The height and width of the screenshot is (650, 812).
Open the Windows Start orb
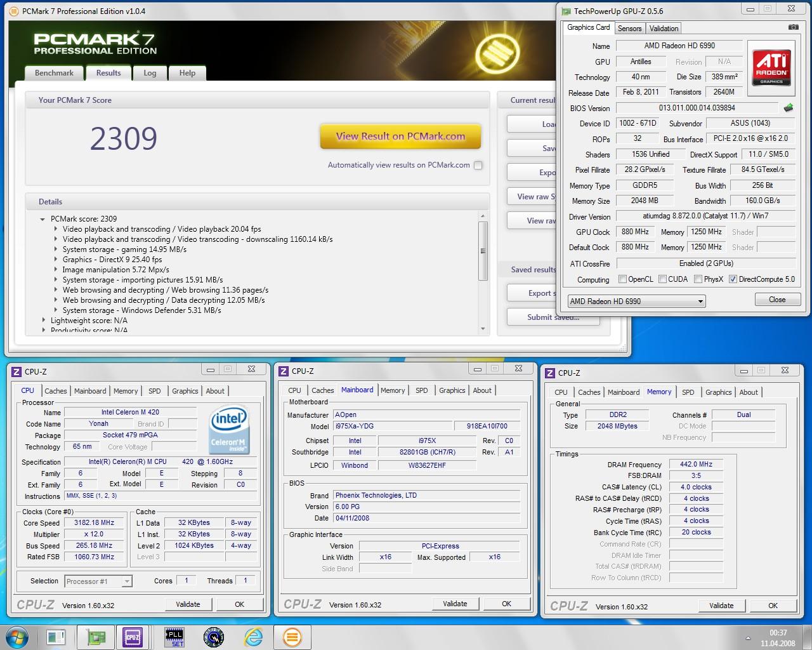[17, 637]
